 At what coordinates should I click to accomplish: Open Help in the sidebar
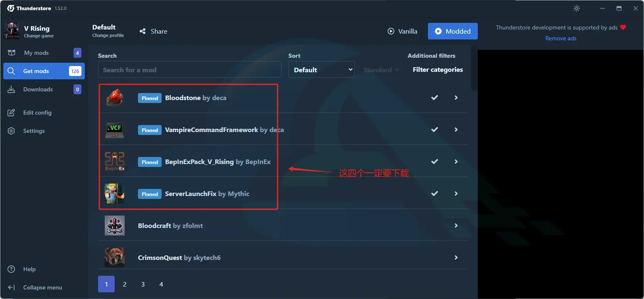click(44, 269)
